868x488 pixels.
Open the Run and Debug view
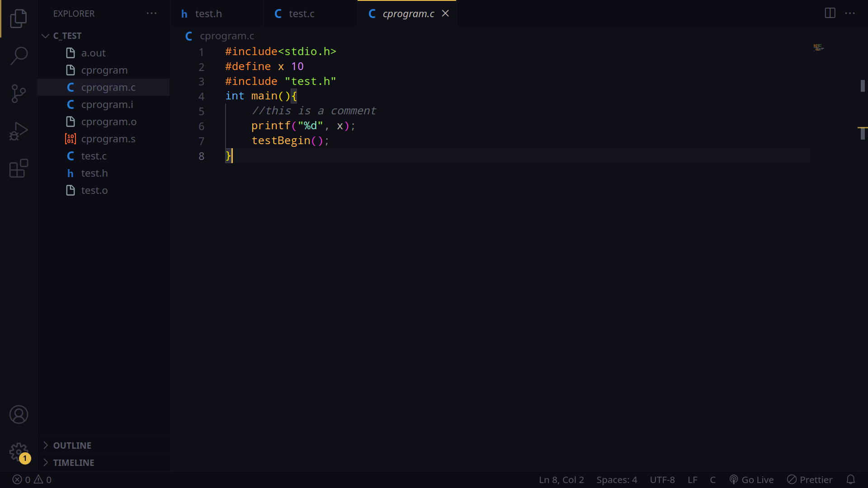19,131
